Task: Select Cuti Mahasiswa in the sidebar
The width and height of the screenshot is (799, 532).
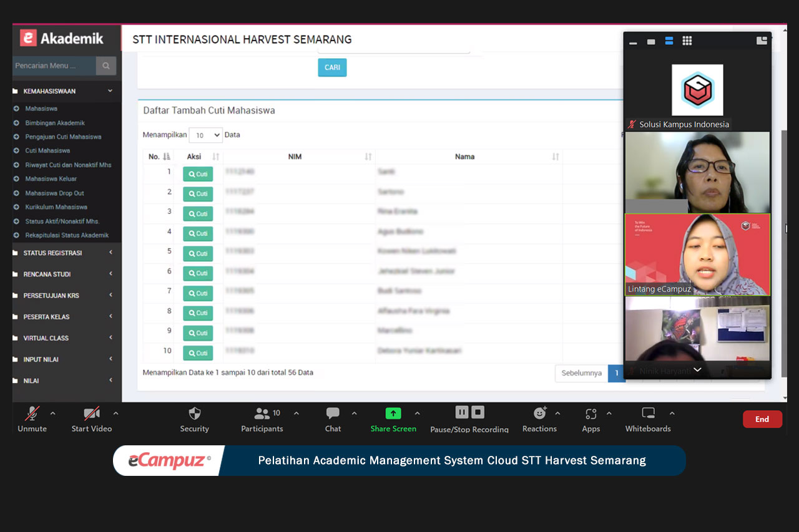Action: [47, 150]
